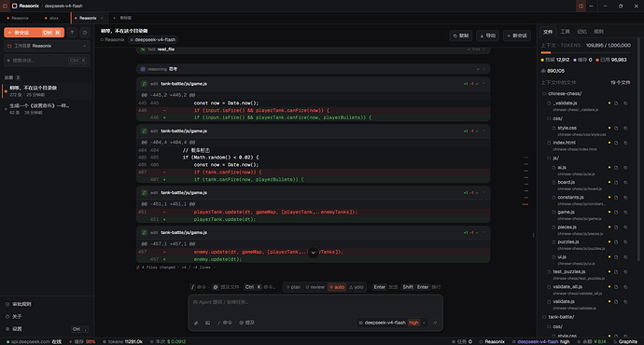Switch to the second right-panel tab (工具)
This screenshot has width=644, height=345.
click(x=566, y=32)
